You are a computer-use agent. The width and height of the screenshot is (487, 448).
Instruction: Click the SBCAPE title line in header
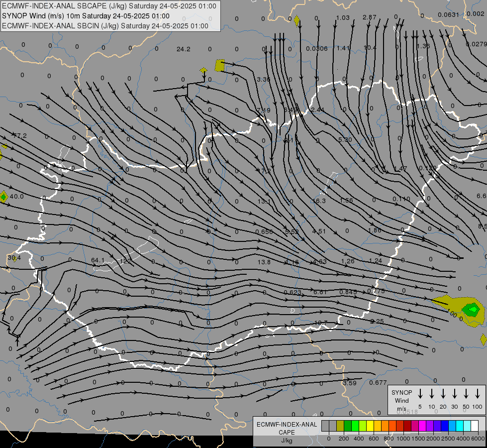tap(109, 6)
